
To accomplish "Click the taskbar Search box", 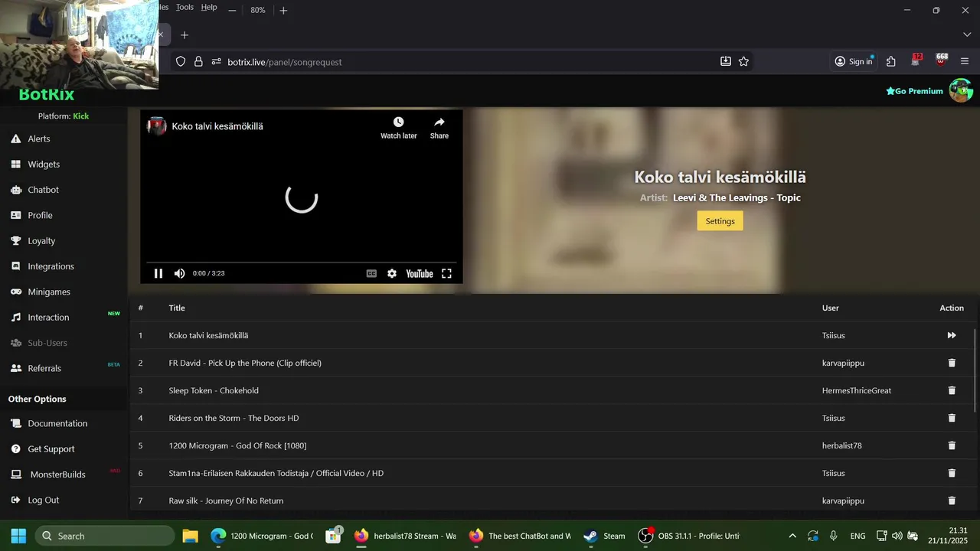I will point(105,536).
